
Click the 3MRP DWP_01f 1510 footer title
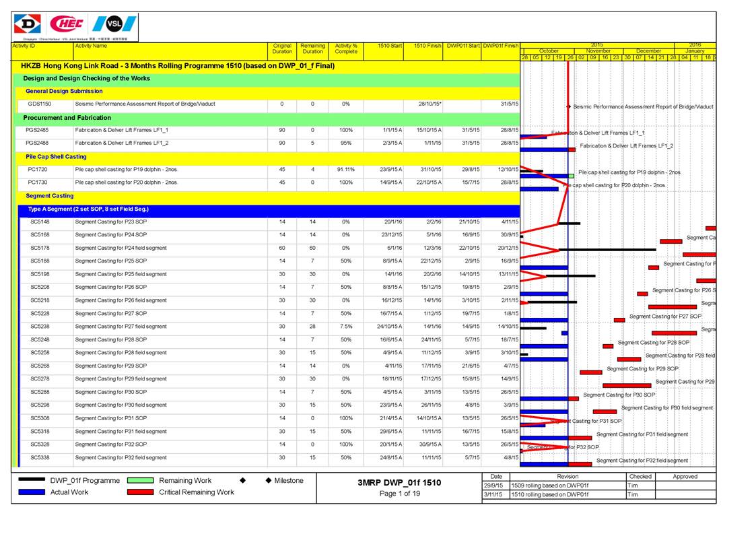coord(399,482)
